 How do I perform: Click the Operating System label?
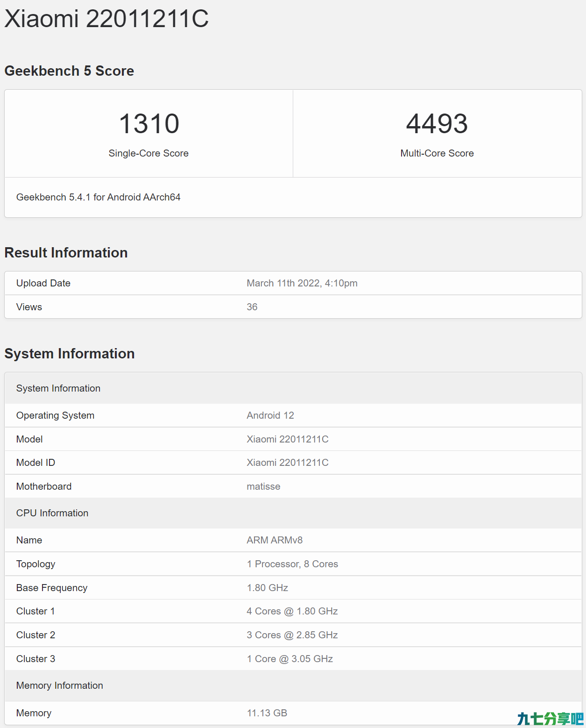pos(55,415)
